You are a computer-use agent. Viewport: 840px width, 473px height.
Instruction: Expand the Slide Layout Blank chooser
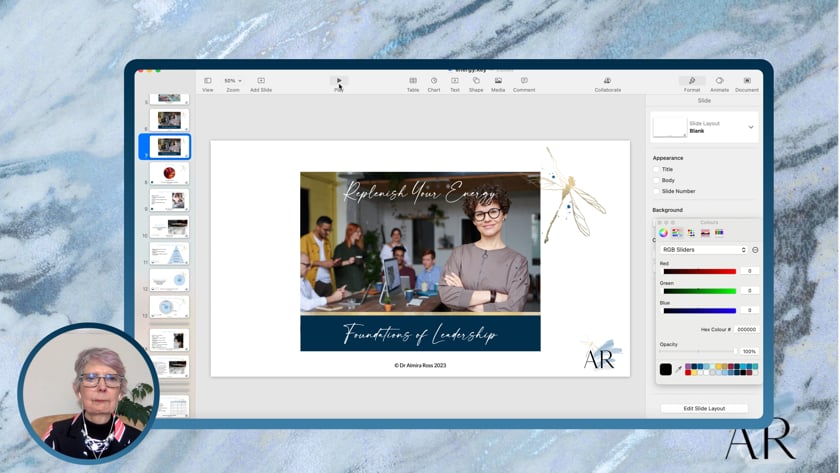[751, 127]
